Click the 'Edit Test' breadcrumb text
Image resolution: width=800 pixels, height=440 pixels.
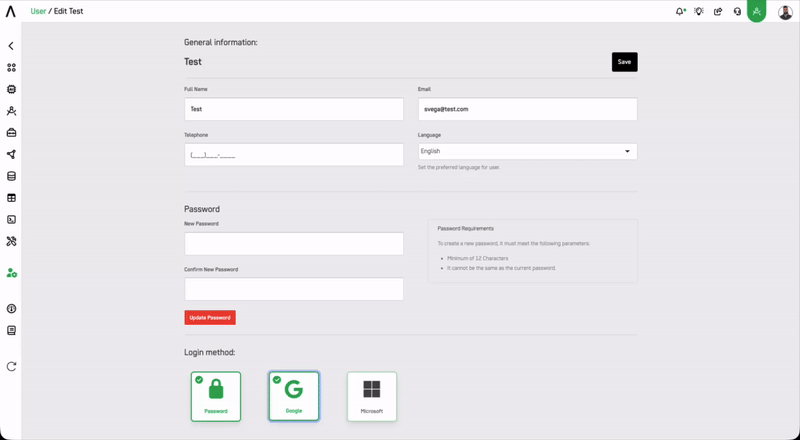pos(68,11)
